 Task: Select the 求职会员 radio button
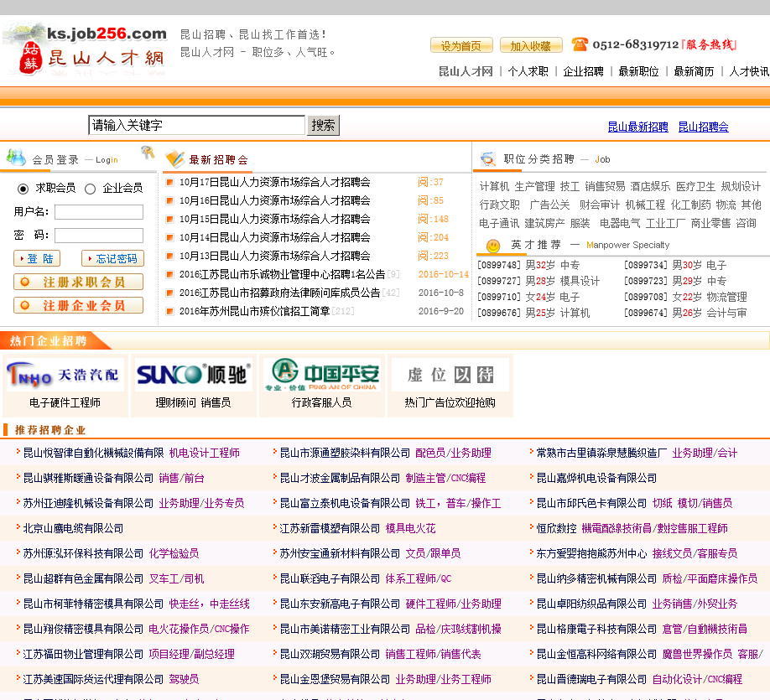tap(23, 189)
